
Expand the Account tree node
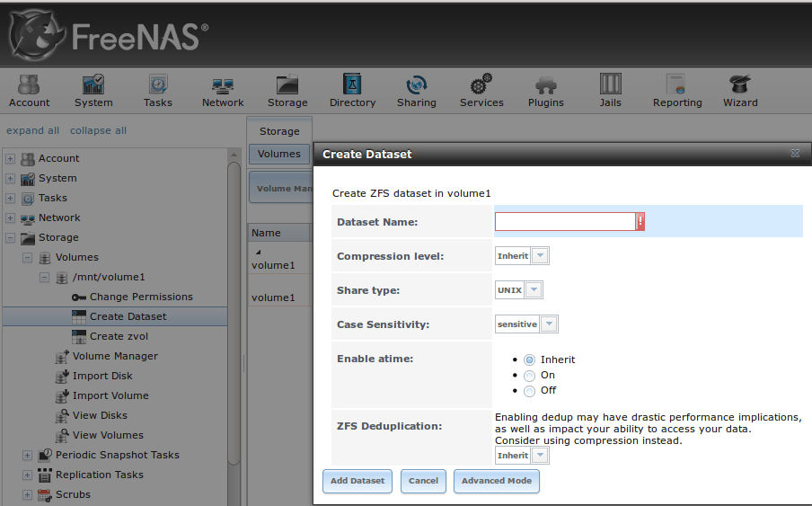coord(11,158)
